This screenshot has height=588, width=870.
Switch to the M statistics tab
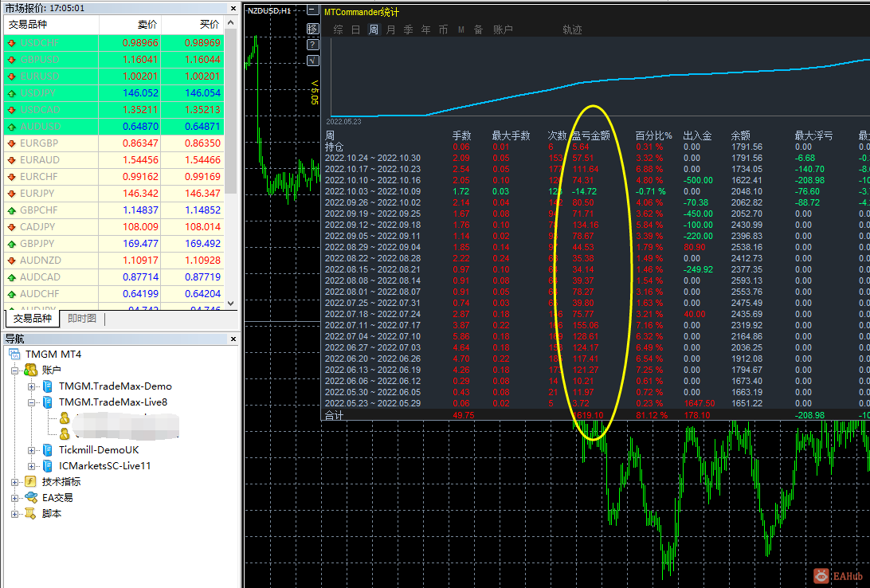[460, 29]
